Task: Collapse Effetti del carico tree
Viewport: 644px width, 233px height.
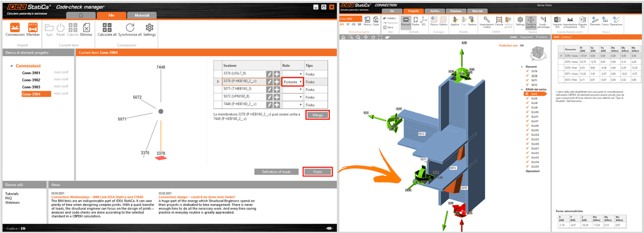Action: [522, 89]
